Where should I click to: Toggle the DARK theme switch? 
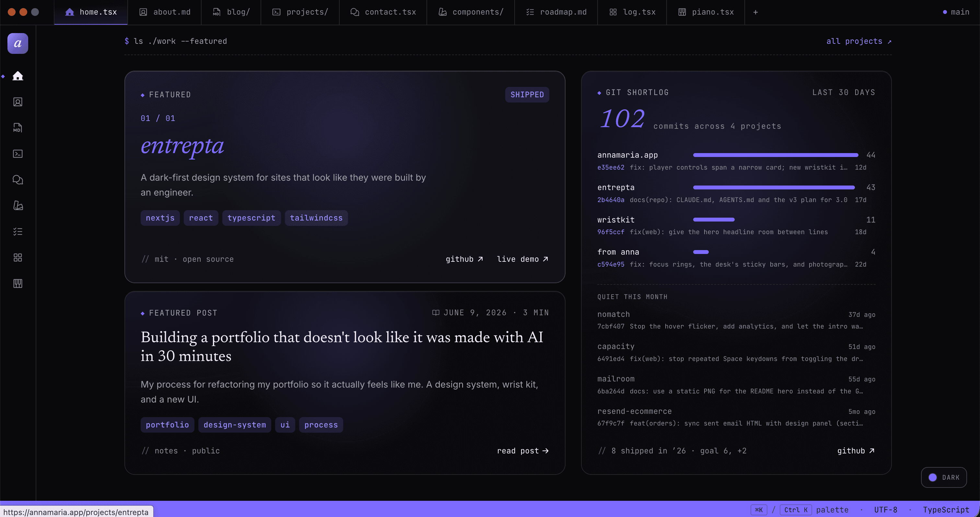coord(943,477)
